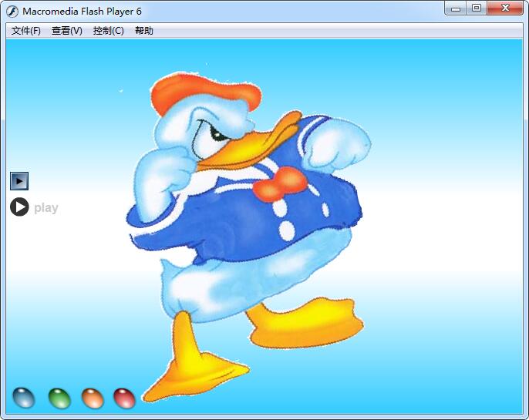This screenshot has height=420, width=529.
Task: Select the red glass orb button
Action: click(124, 398)
